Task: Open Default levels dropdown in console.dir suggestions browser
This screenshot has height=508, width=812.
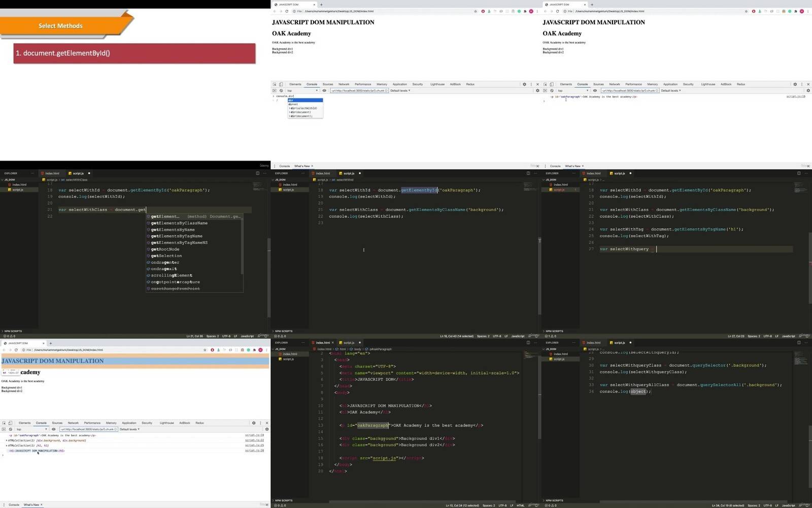Action: [400, 90]
